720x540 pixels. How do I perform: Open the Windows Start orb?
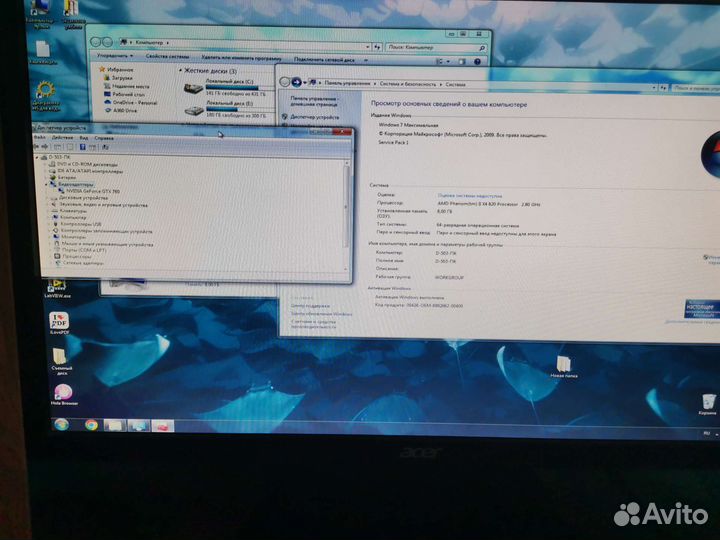pos(62,426)
